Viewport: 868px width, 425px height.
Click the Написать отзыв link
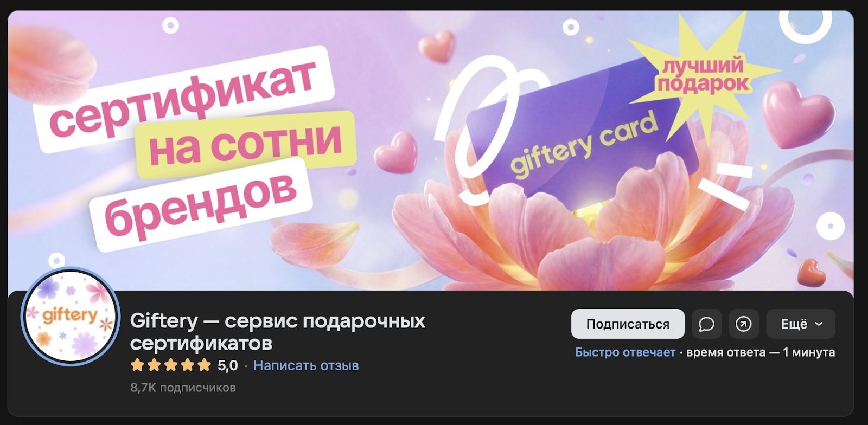click(x=306, y=365)
